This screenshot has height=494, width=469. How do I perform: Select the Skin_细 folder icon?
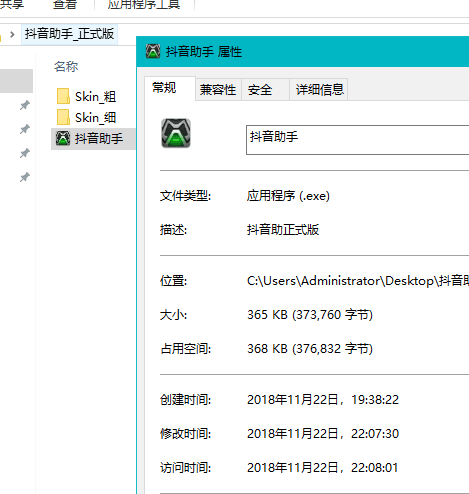(x=63, y=117)
